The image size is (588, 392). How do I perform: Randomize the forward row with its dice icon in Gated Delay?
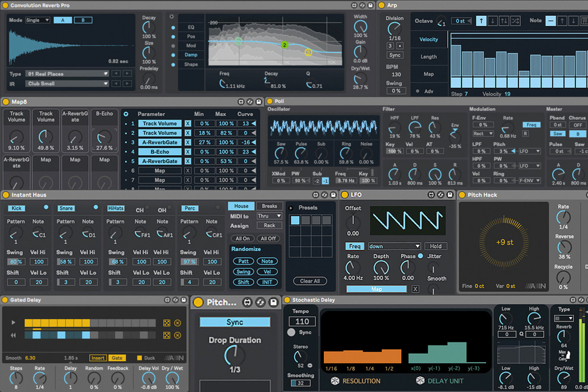tap(166, 323)
